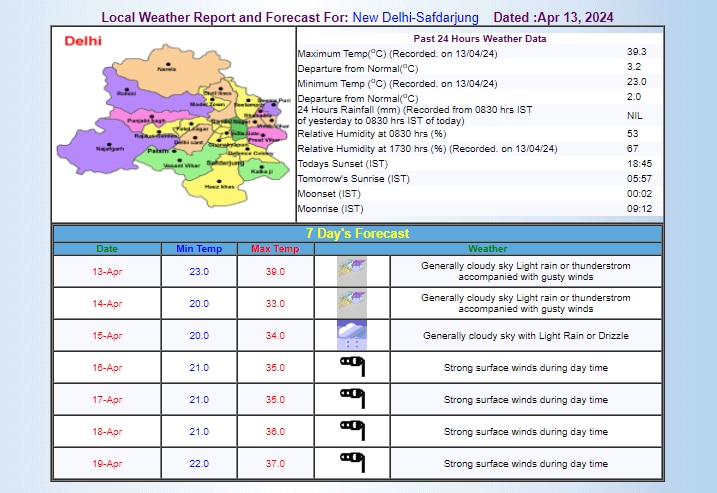Click the 67 relative humidity value
This screenshot has width=717, height=493.
(632, 149)
